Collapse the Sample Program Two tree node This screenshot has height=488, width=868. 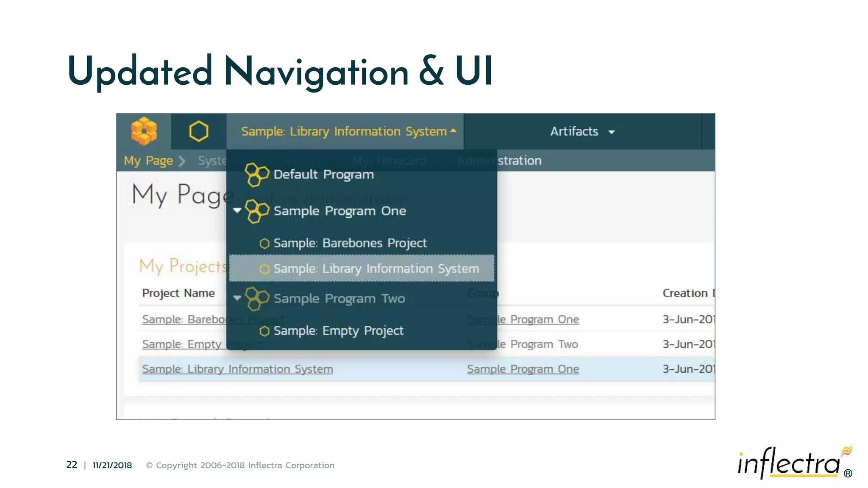(x=237, y=298)
